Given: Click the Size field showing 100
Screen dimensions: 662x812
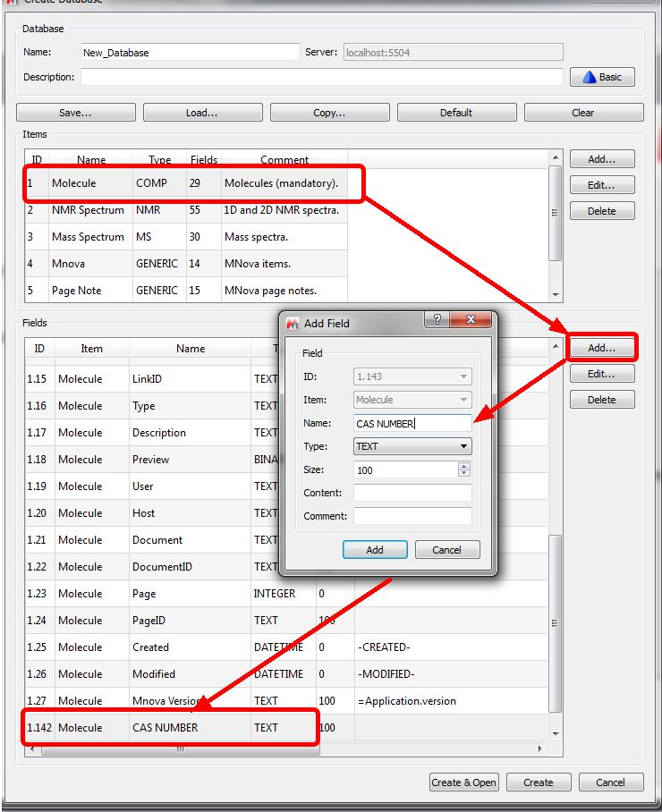Looking at the screenshot, I should click(x=406, y=470).
